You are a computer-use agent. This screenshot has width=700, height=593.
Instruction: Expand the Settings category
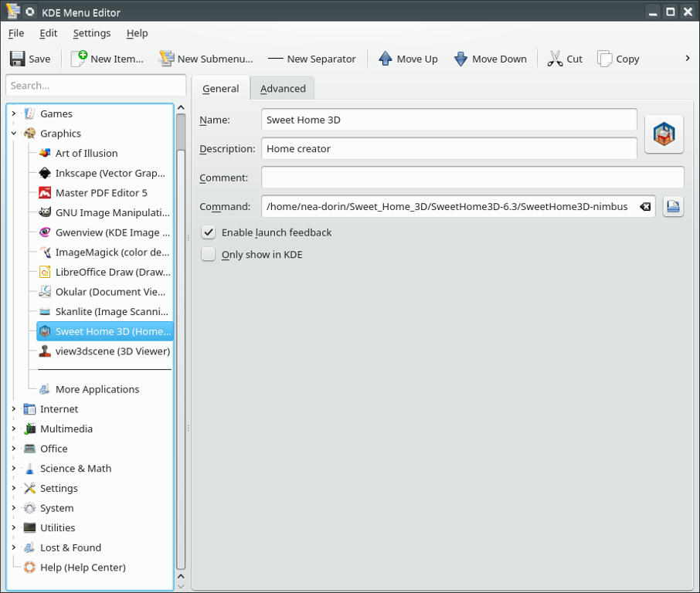point(13,488)
